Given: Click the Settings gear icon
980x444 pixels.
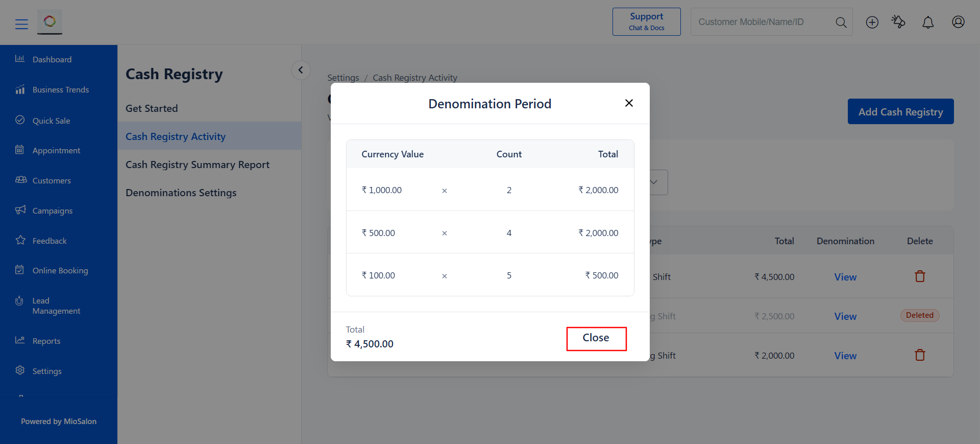Looking at the screenshot, I should tap(20, 370).
